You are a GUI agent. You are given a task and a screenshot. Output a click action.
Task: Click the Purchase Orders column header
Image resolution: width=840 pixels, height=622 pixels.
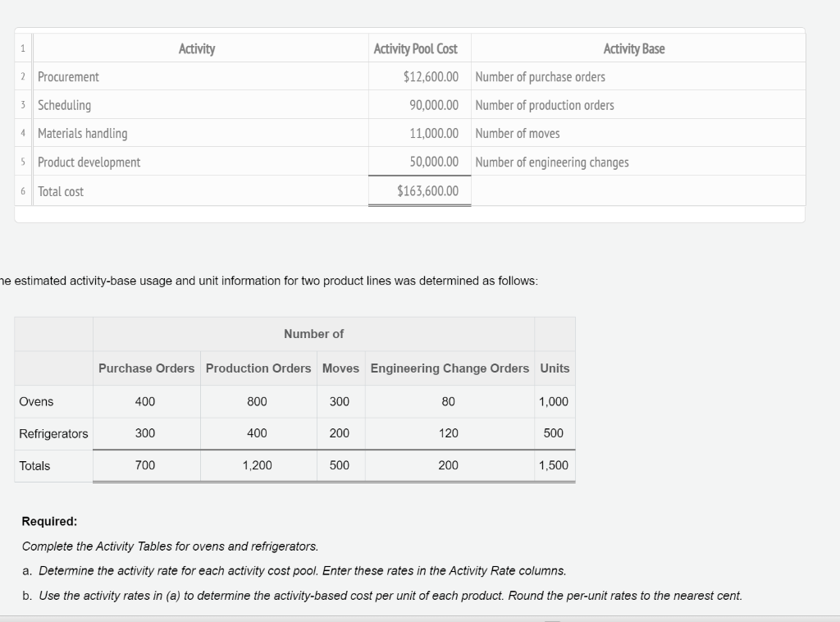point(146,368)
